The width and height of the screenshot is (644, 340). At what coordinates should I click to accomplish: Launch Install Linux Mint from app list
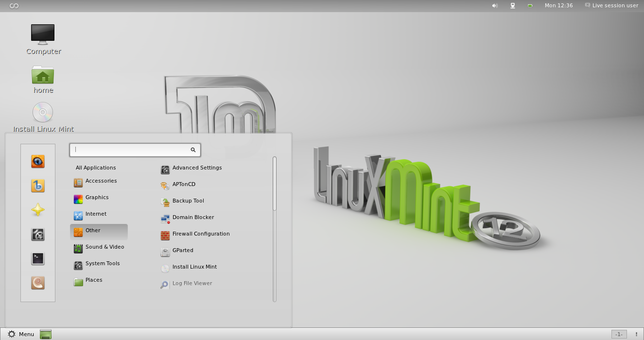(194, 267)
